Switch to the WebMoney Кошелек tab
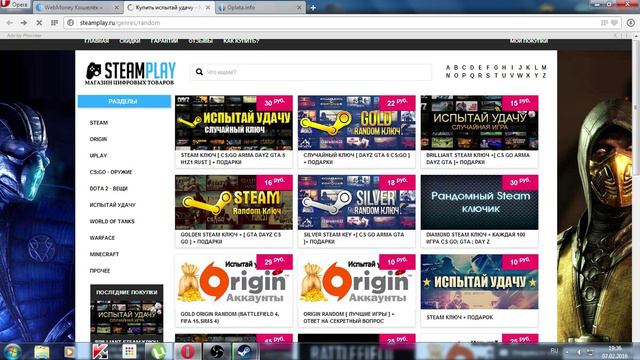The image size is (640, 360). click(x=77, y=7)
